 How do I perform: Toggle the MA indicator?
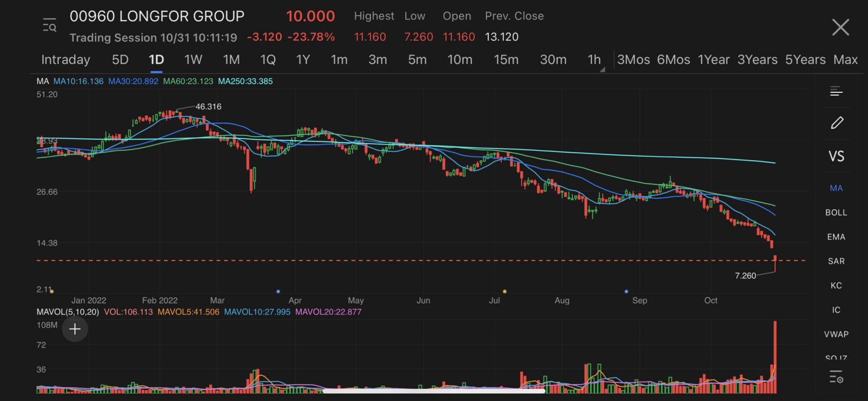tap(836, 188)
